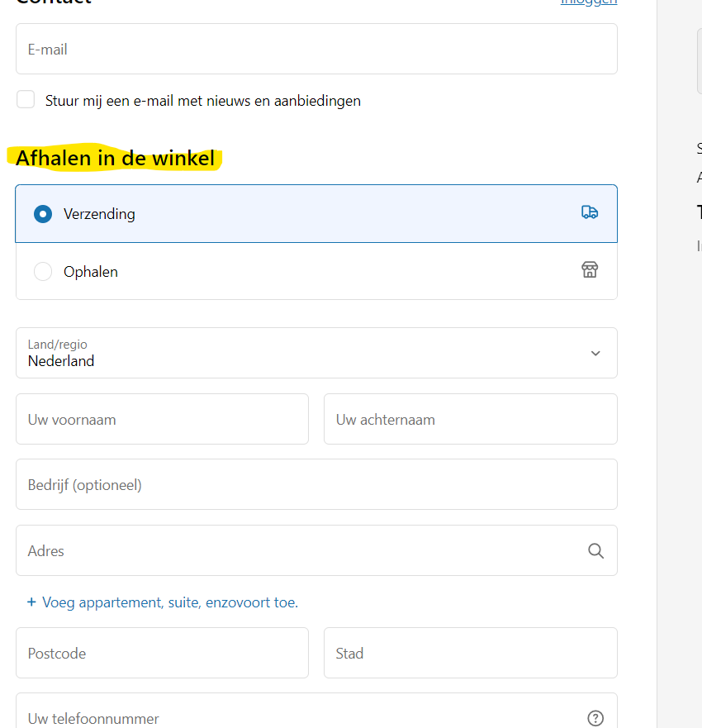Click the Uw voornaam field
This screenshot has height=728, width=702.
click(x=162, y=420)
